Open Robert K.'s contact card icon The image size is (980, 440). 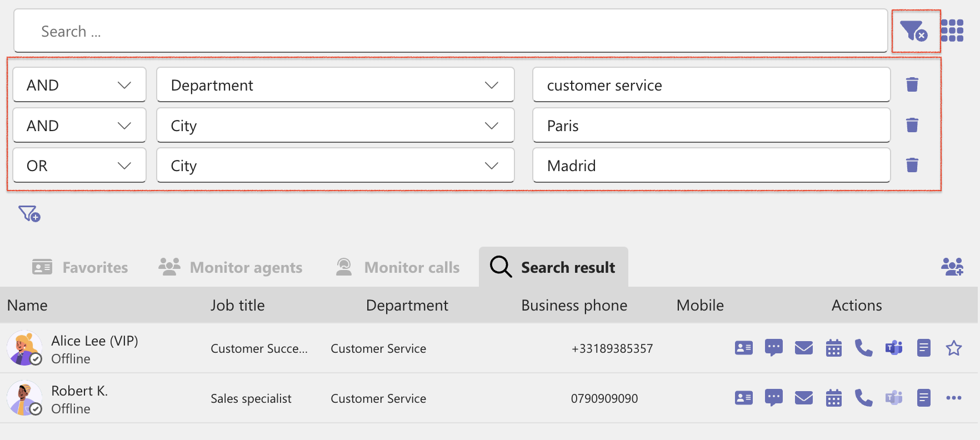[x=744, y=398]
